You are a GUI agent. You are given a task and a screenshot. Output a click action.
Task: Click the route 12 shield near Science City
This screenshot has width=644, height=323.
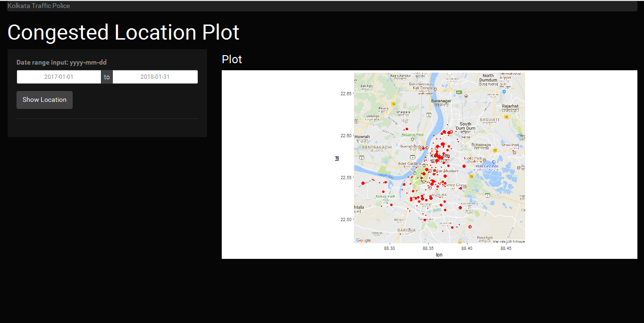coord(471,176)
